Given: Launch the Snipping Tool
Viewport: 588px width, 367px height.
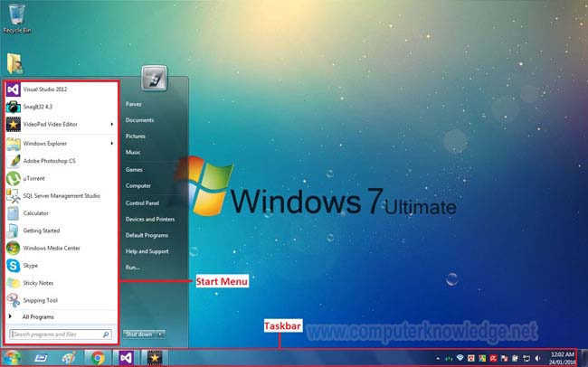Looking at the screenshot, I should 62,300.
